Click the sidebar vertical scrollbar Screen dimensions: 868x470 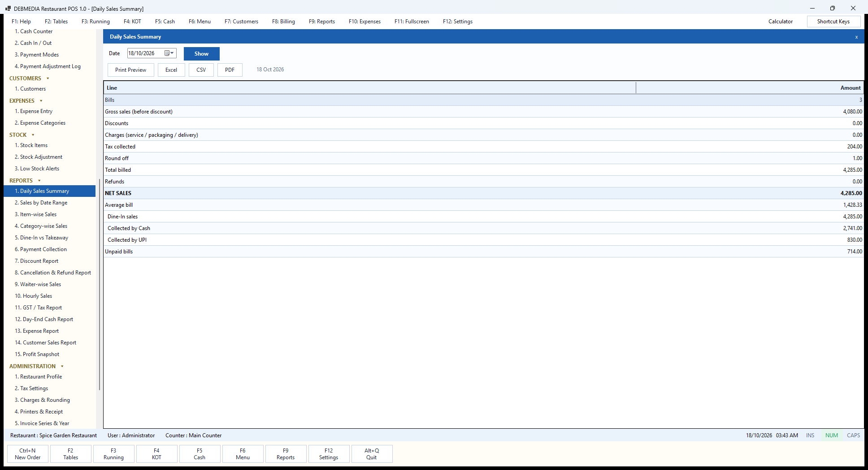99,284
